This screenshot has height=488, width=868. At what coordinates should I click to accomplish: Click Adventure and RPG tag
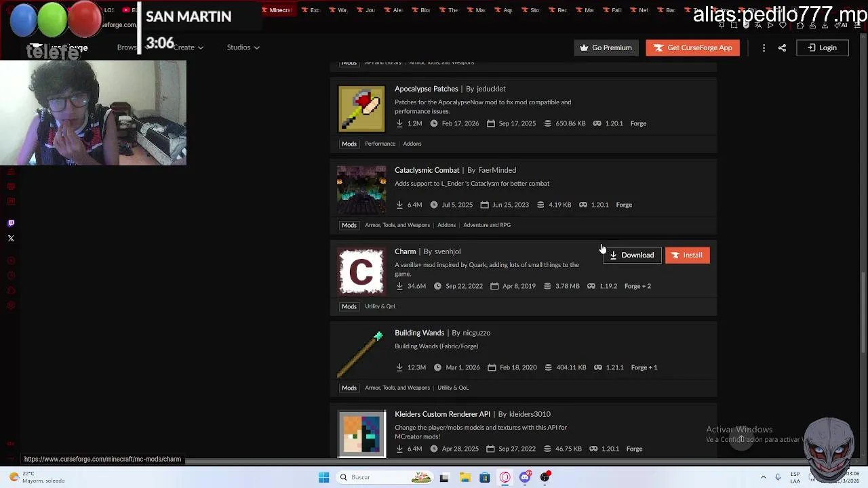[x=487, y=225]
